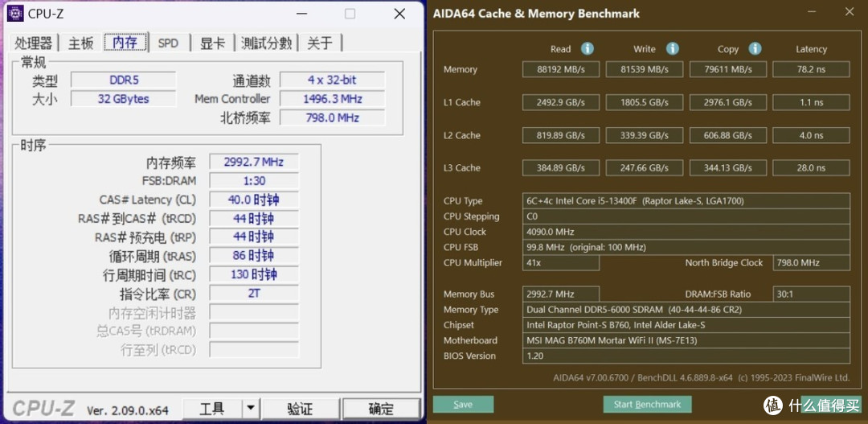Open the SPD tab in CPU-Z
The height and width of the screenshot is (424, 868).
click(168, 43)
